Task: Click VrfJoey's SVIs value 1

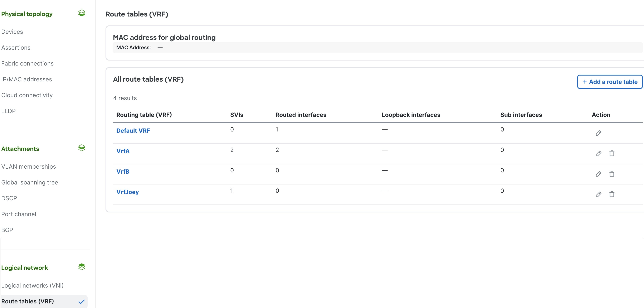Action: 231,191
